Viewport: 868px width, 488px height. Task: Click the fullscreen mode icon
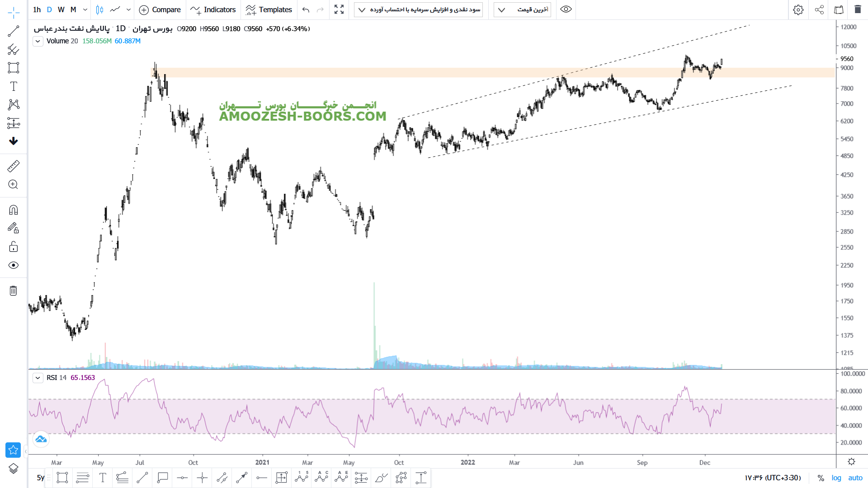pos(339,9)
